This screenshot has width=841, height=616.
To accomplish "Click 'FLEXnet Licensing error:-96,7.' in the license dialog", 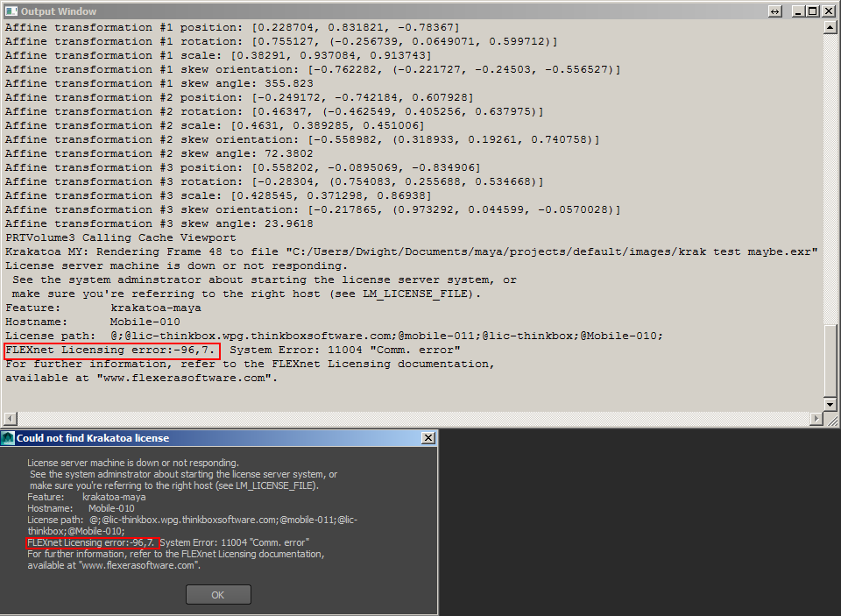I will [91, 542].
